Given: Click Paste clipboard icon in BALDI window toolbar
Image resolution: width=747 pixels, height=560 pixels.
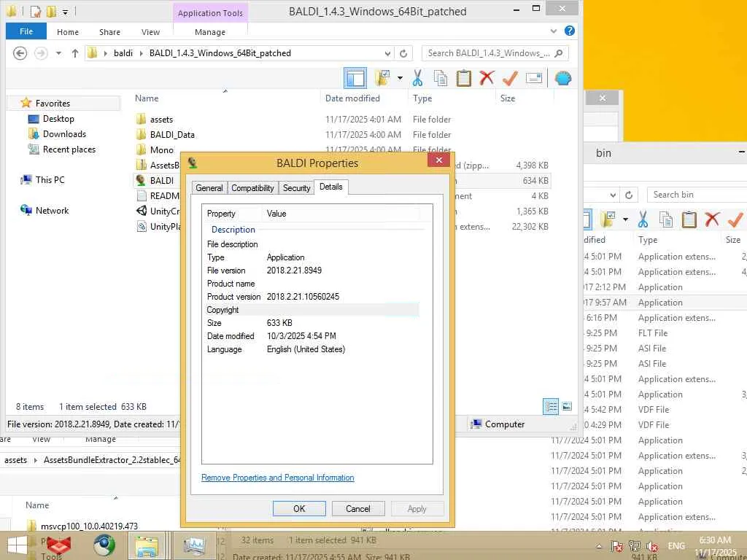Looking at the screenshot, I should (x=463, y=78).
